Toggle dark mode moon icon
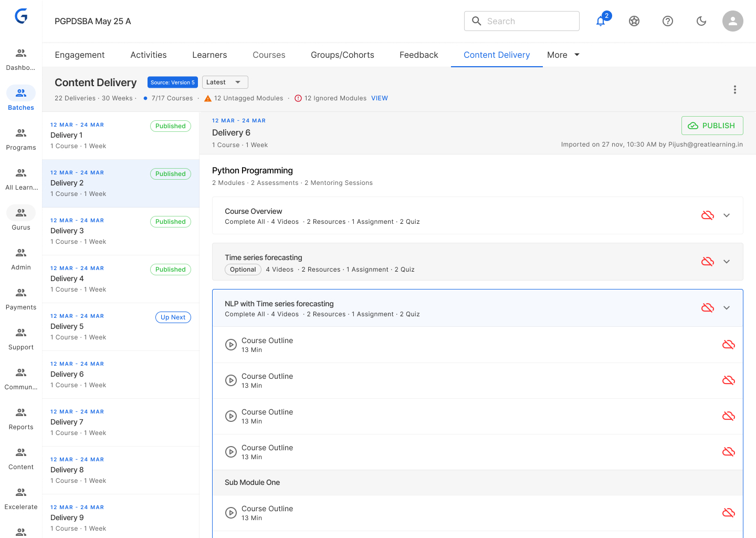 (x=701, y=21)
